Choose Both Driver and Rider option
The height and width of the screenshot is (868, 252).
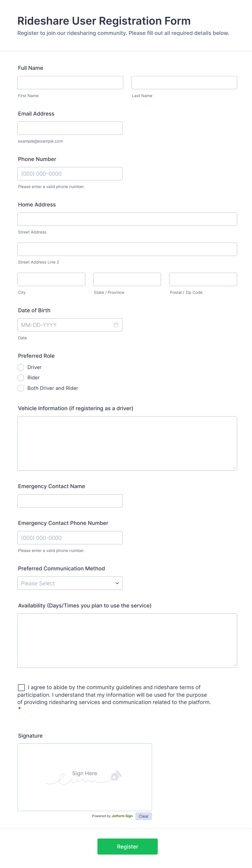(21, 388)
